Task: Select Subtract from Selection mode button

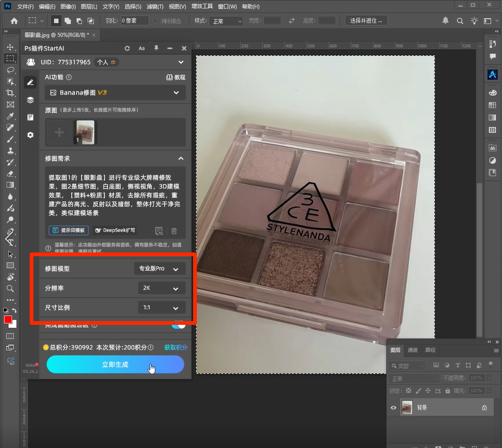Action: click(79, 21)
